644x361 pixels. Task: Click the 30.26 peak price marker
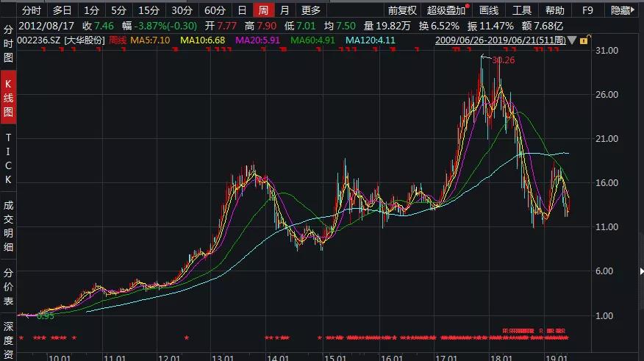503,60
